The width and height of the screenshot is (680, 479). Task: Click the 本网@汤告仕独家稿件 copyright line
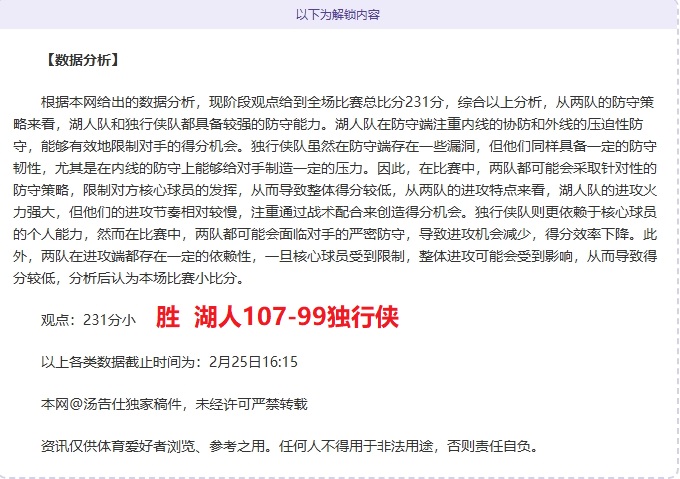pos(174,404)
